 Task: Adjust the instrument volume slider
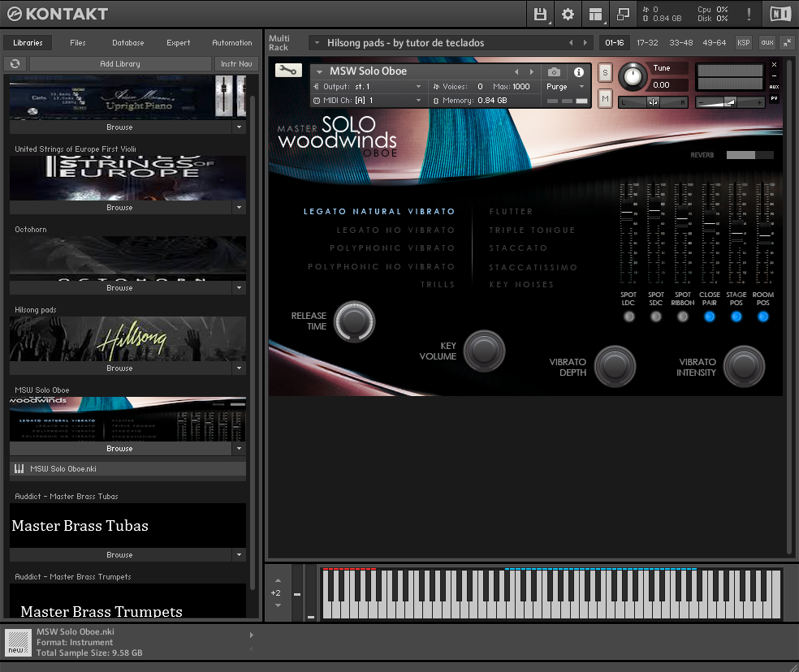tap(730, 102)
